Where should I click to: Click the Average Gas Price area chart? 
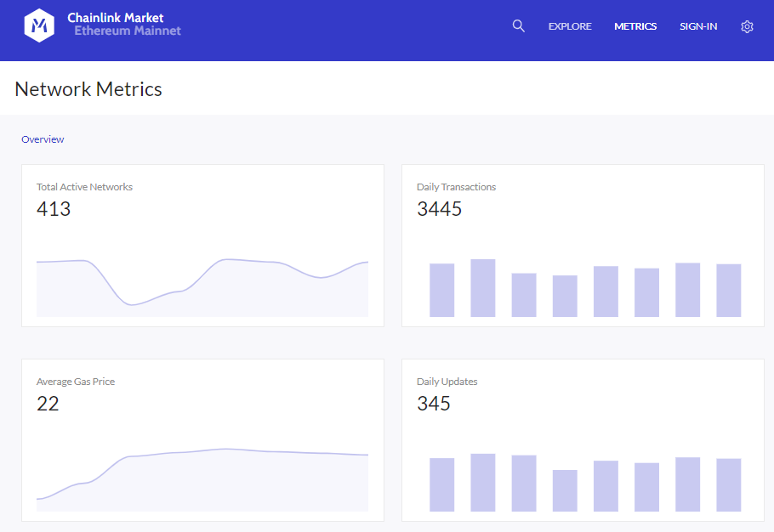click(x=202, y=480)
